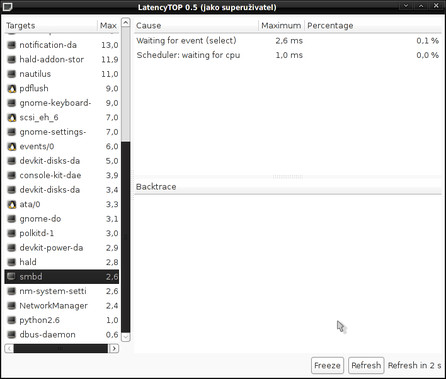Select the python2.6 target
Screen dimensions: 446x379
tap(62, 320)
